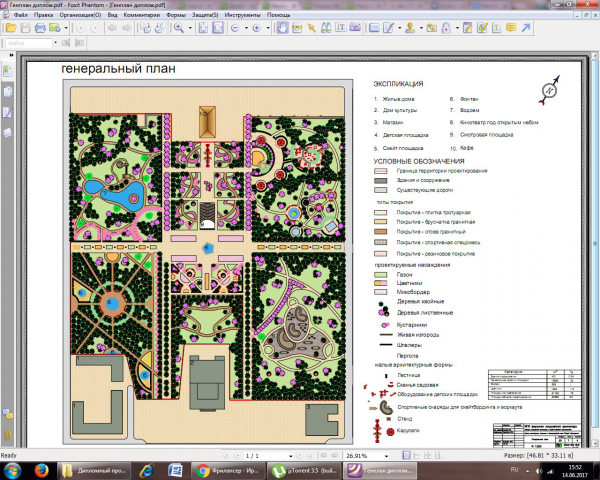Select the Select Text tool icon
Viewport: 600px width, 480px height.
[297, 28]
